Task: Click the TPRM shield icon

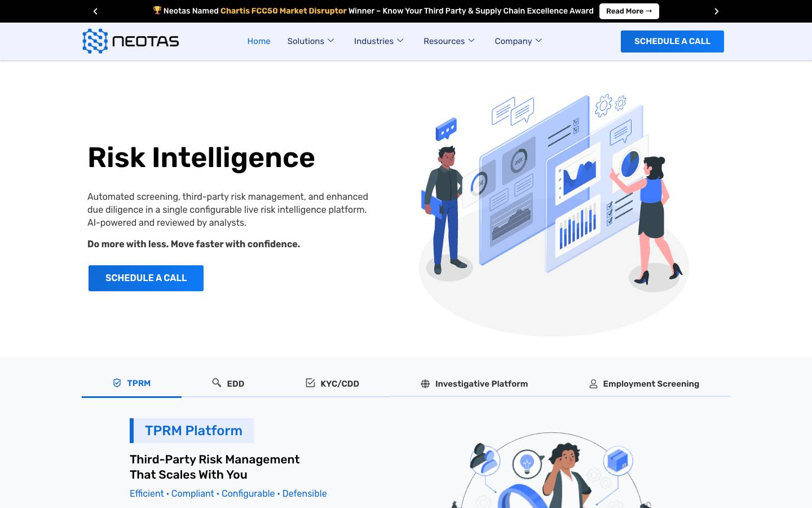Action: point(117,383)
